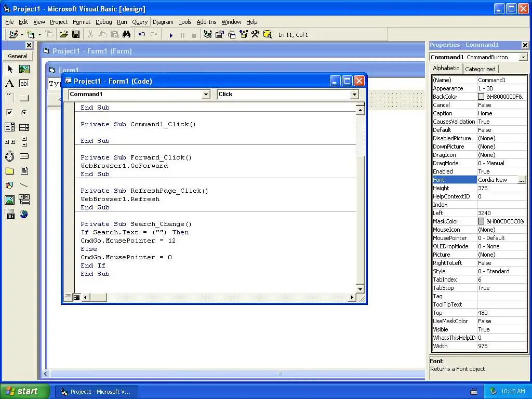
Task: Open the Project Explorer from the toolbar
Action: [x=208, y=35]
